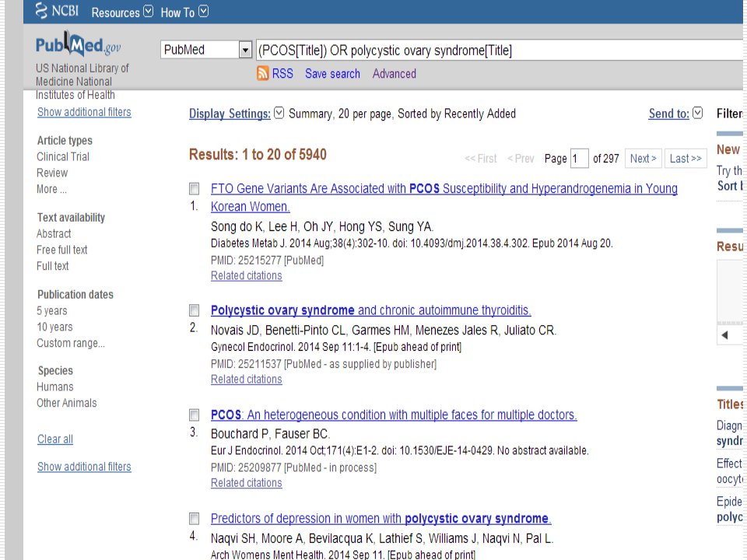The height and width of the screenshot is (560, 747).
Task: Tick checkbox for Predictors of depression article
Action: click(x=195, y=519)
